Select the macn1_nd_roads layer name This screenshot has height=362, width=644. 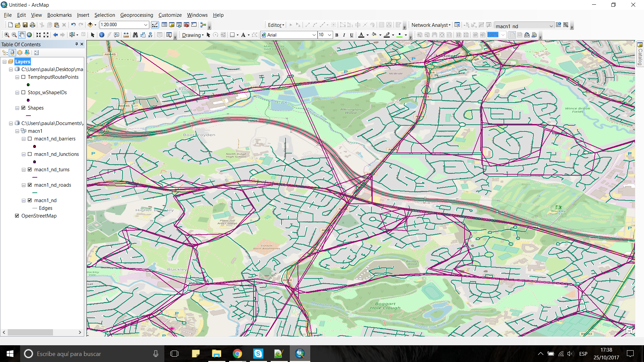[53, 185]
